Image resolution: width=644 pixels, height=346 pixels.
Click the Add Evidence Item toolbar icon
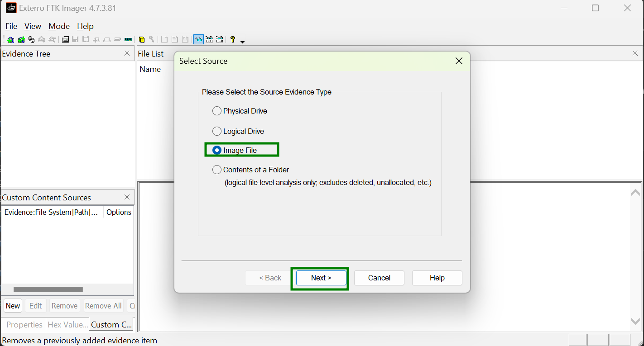[10, 40]
